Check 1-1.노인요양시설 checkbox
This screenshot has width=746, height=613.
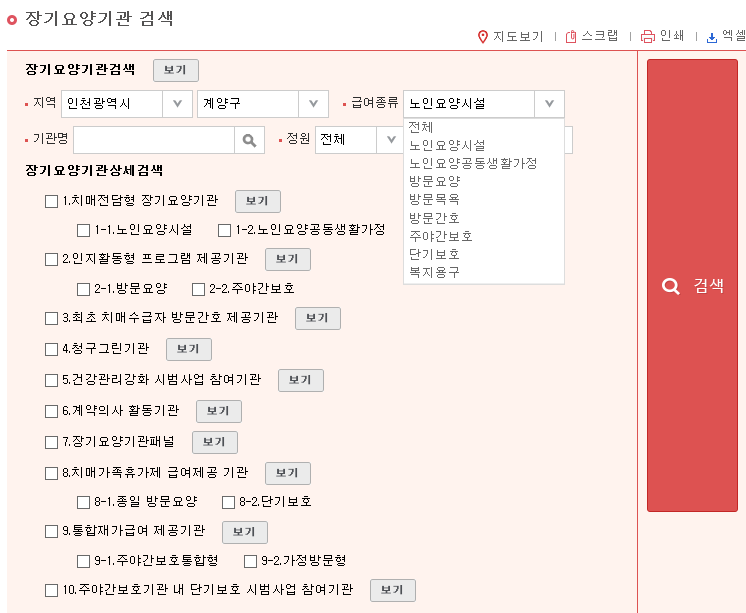(x=83, y=230)
